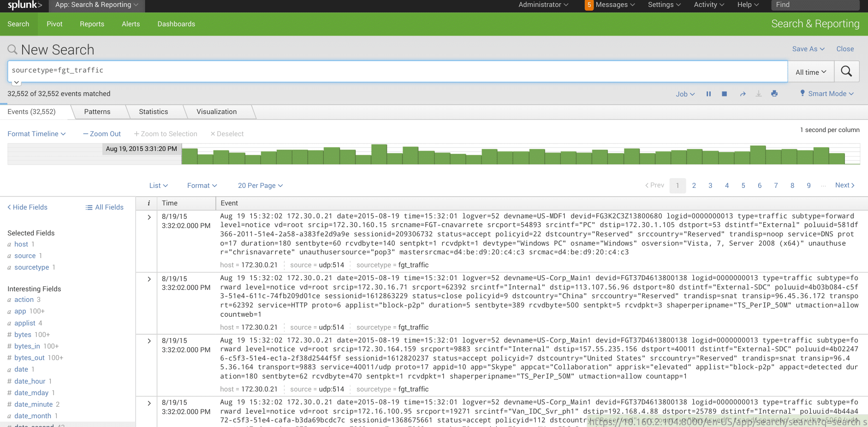Click Zoom Out on the timeline

tap(102, 134)
